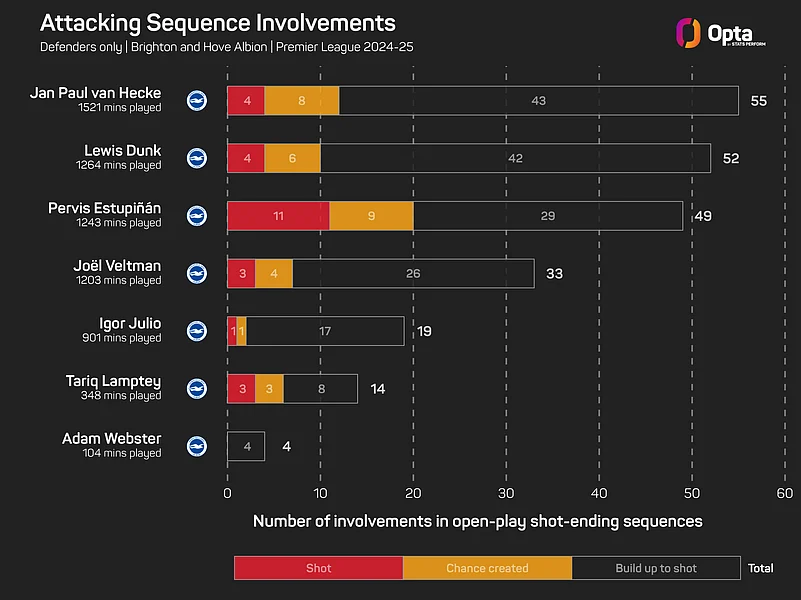The image size is (801, 600).
Task: Click van Hecke's orange chance created segment
Action: click(302, 101)
